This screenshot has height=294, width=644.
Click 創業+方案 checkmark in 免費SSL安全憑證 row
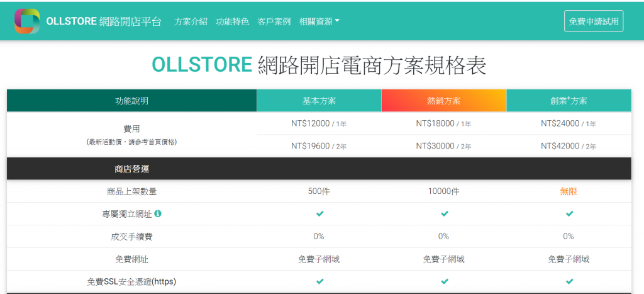tap(569, 281)
